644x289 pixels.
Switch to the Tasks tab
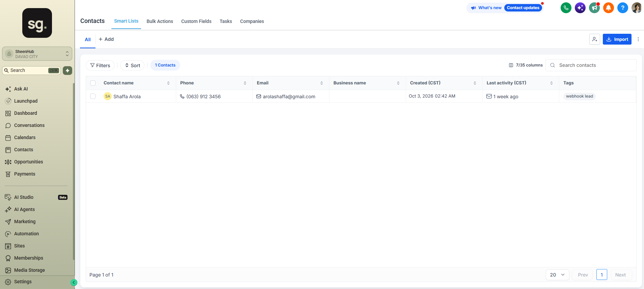point(226,21)
